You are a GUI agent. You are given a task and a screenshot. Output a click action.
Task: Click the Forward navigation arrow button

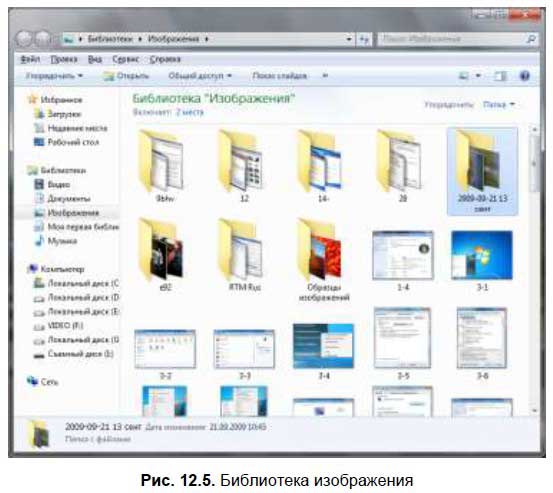[x=43, y=39]
